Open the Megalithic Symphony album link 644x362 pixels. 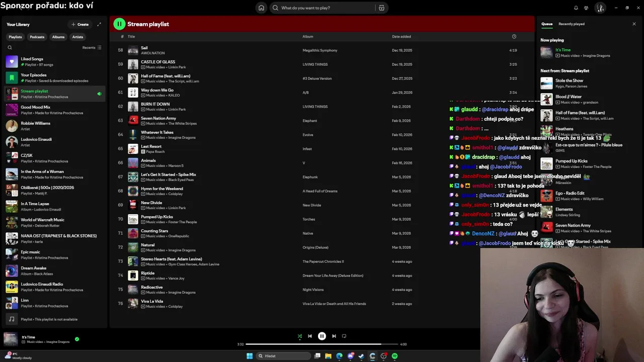(320, 50)
